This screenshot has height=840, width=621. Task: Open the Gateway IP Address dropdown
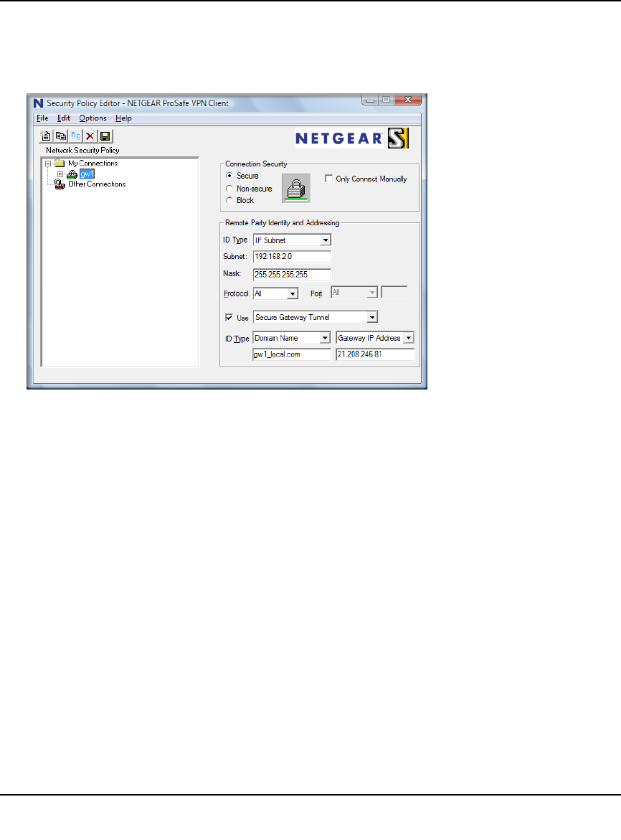point(409,338)
